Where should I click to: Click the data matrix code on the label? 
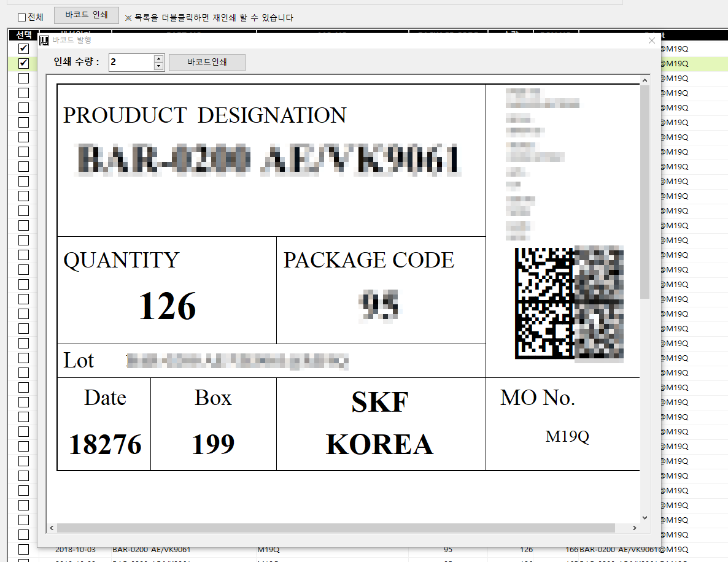(569, 304)
